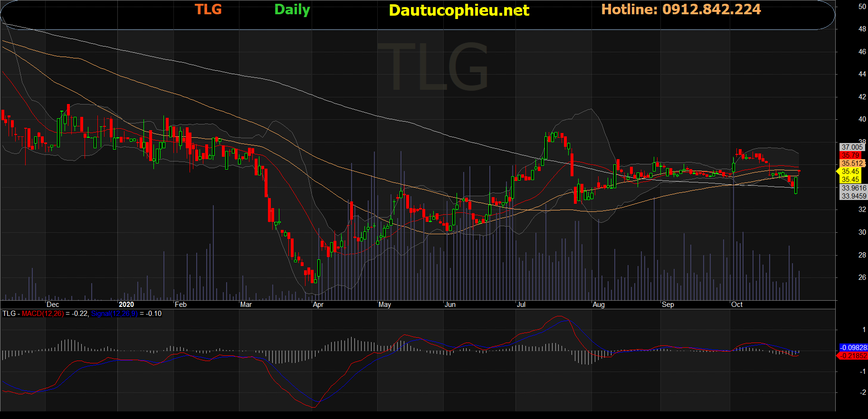
Task: Click the orange 35.512 price tag
Action: pos(852,163)
